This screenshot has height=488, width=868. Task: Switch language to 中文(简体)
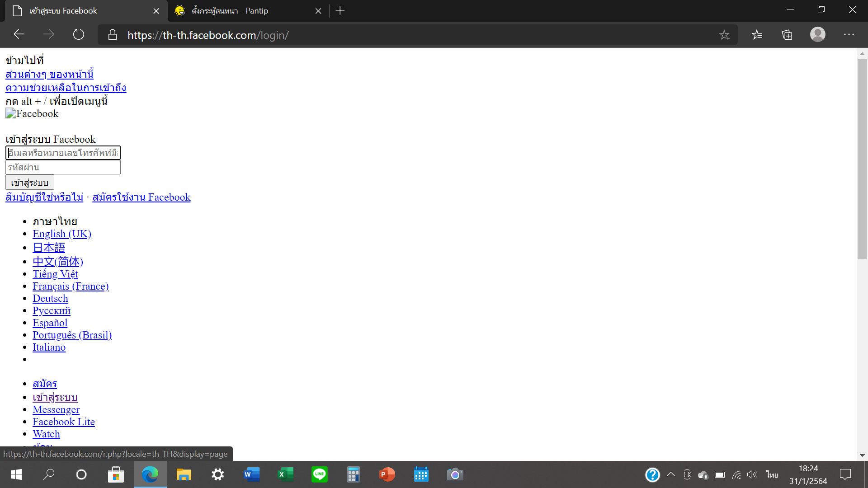58,262
